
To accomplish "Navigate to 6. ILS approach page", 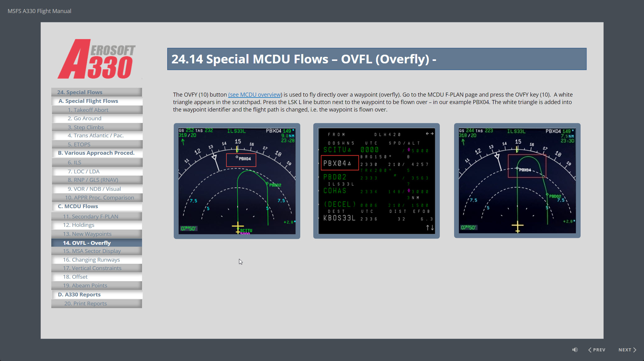I will (75, 162).
